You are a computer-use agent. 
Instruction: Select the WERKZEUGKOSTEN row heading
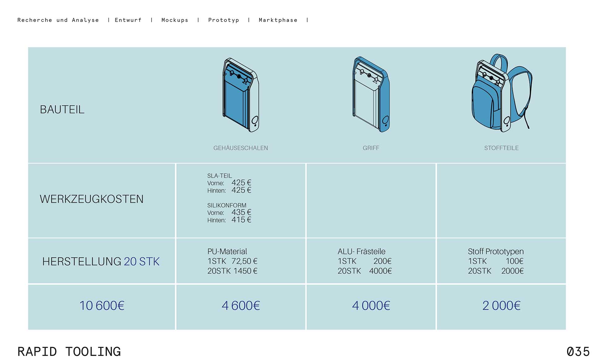(92, 199)
